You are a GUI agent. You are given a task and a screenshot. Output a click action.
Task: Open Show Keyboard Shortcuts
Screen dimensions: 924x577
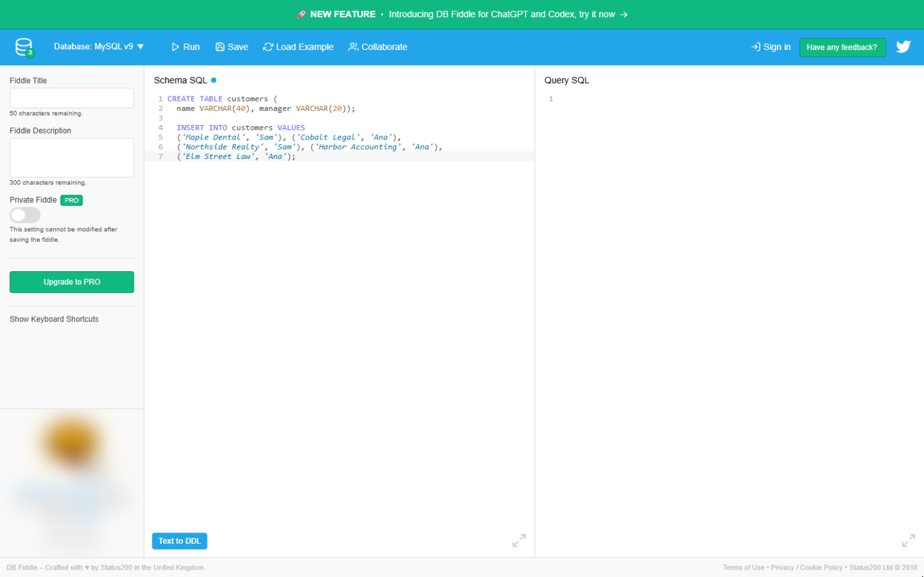(54, 319)
